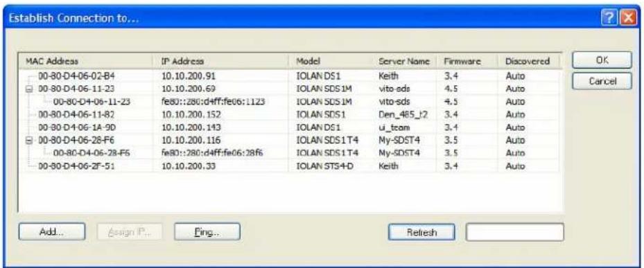Screen dimensions: 644x268
Task: Ping the selected server
Action: click(207, 231)
